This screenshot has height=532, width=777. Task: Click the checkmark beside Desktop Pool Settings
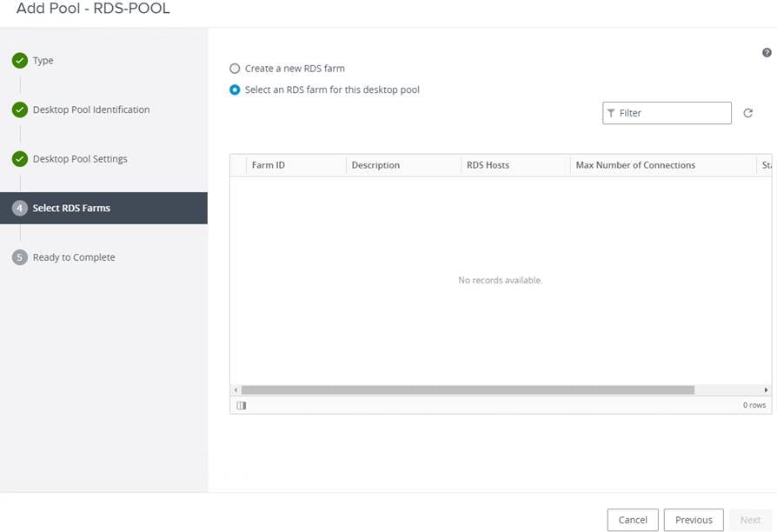point(20,159)
